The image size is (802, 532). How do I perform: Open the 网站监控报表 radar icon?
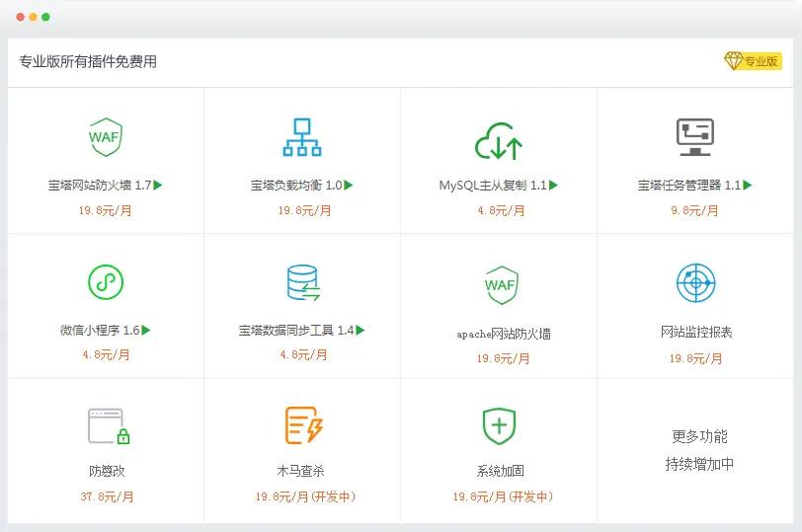point(695,283)
